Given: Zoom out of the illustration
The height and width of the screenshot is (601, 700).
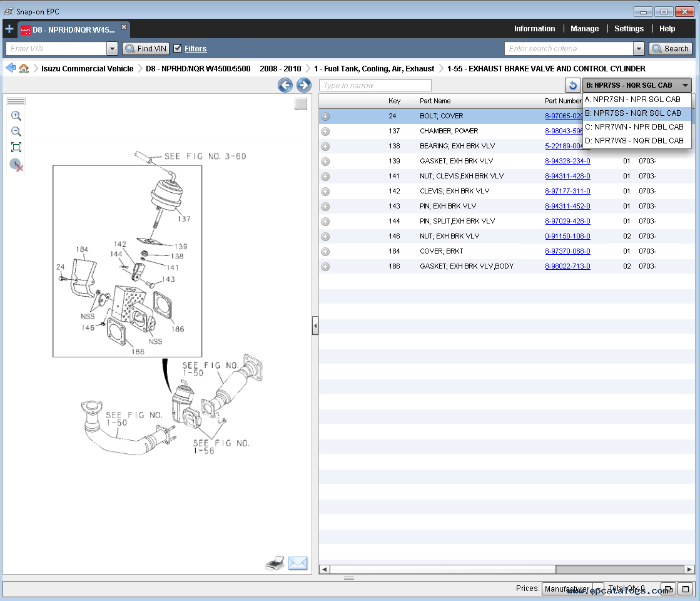Looking at the screenshot, I should coord(16,131).
